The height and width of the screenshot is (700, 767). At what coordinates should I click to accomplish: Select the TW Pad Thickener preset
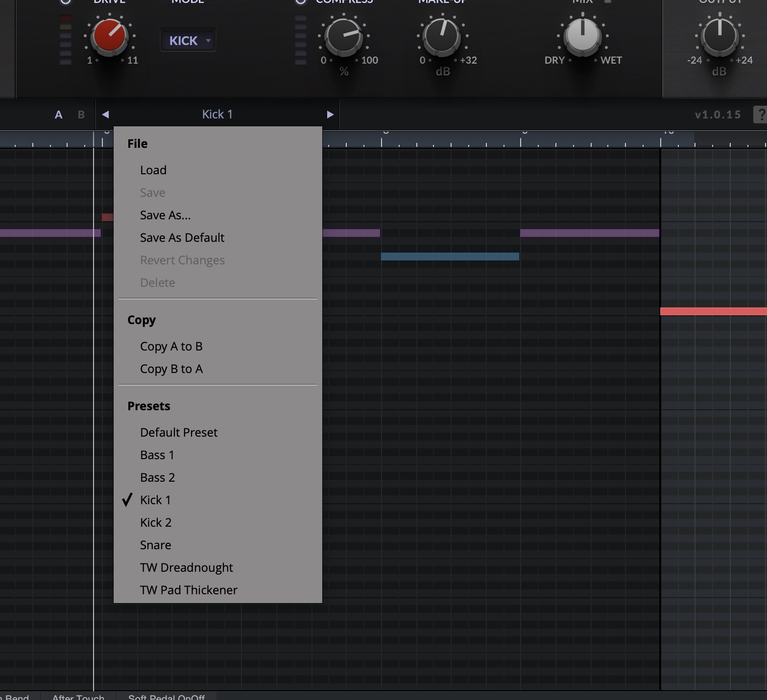pyautogui.click(x=189, y=590)
